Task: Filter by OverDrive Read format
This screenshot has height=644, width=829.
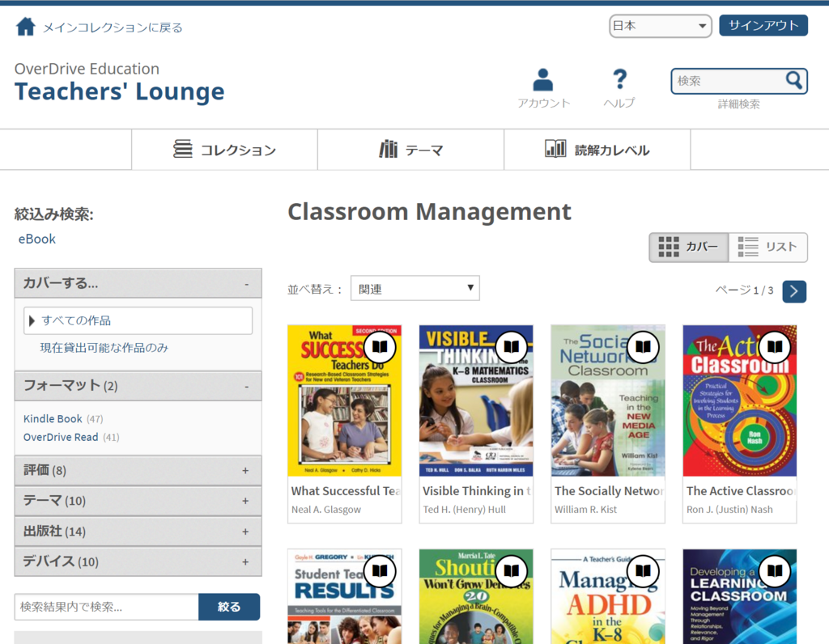Action: (61, 438)
